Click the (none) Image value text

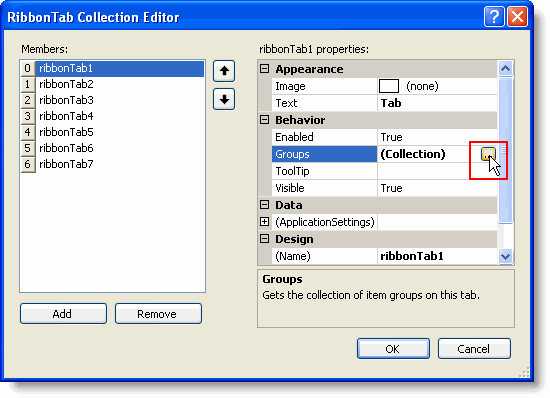pyautogui.click(x=422, y=86)
